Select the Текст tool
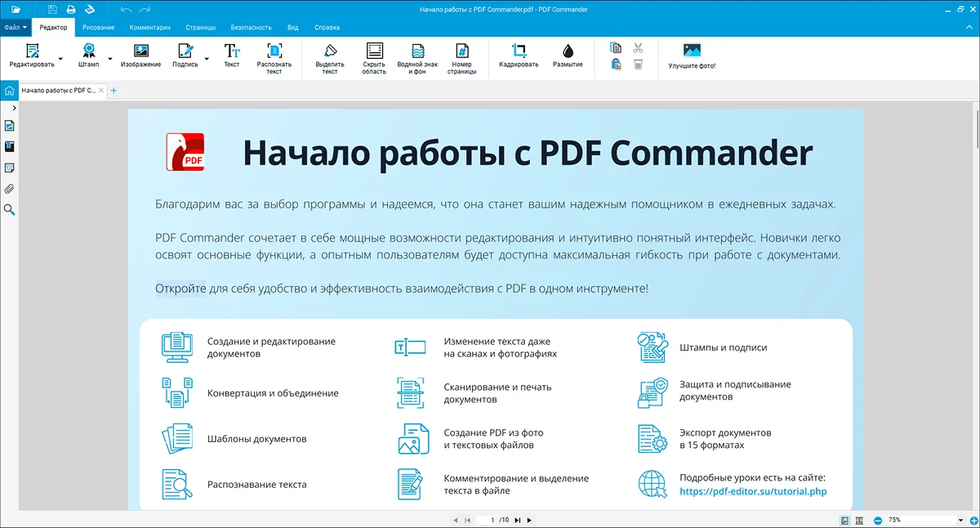980x528 pixels. (x=232, y=56)
